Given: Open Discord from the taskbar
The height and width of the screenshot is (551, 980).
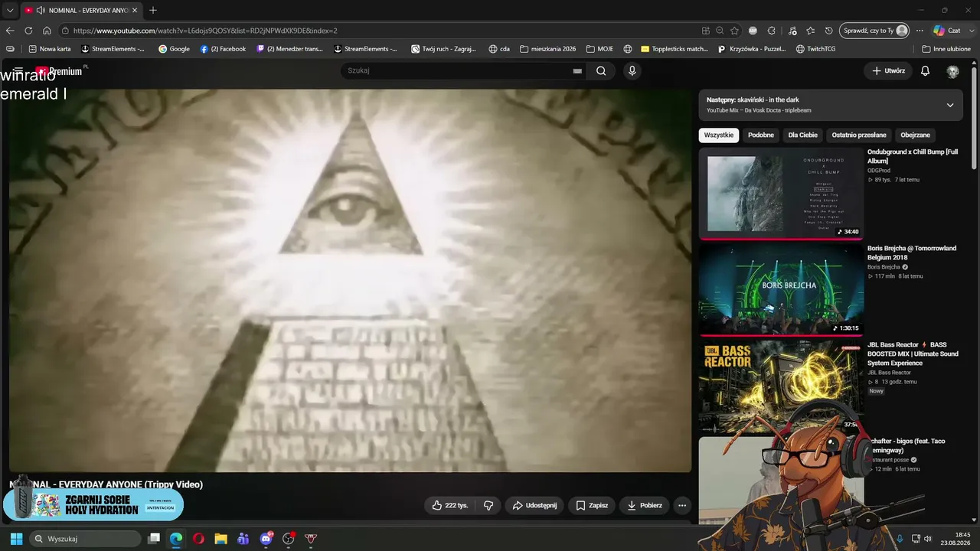Looking at the screenshot, I should [x=266, y=539].
